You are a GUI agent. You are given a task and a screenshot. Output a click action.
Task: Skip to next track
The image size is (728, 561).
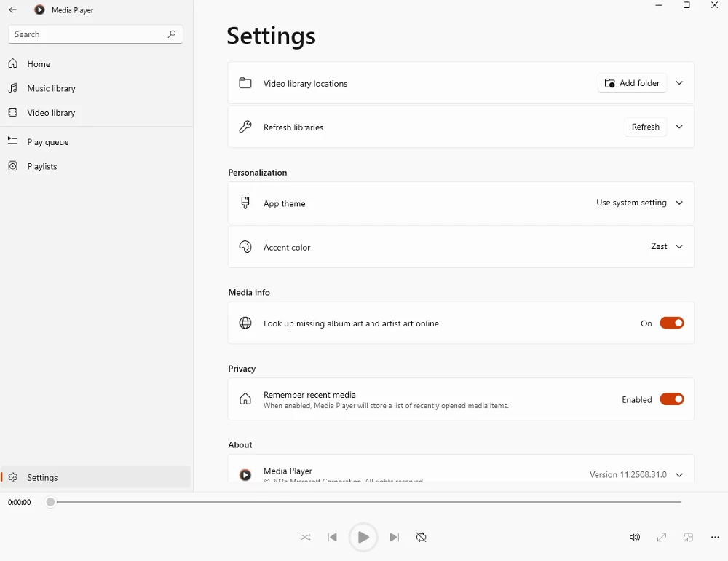point(394,538)
